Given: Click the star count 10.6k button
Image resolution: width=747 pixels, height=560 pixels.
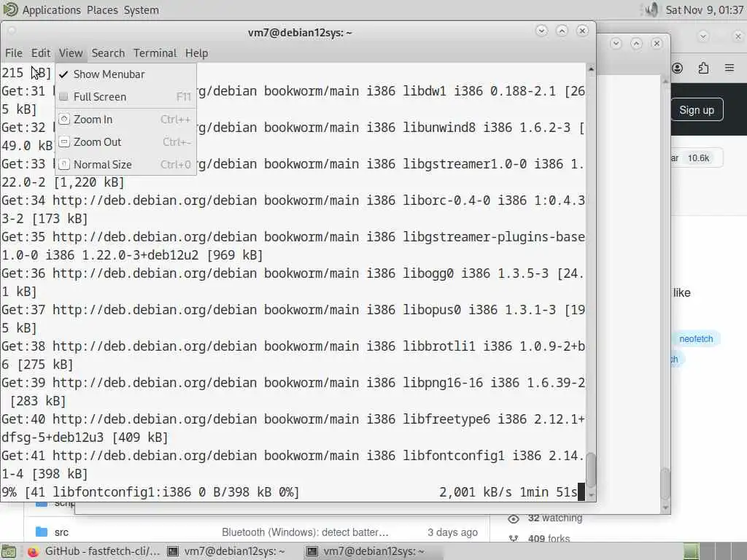Looking at the screenshot, I should tap(698, 158).
